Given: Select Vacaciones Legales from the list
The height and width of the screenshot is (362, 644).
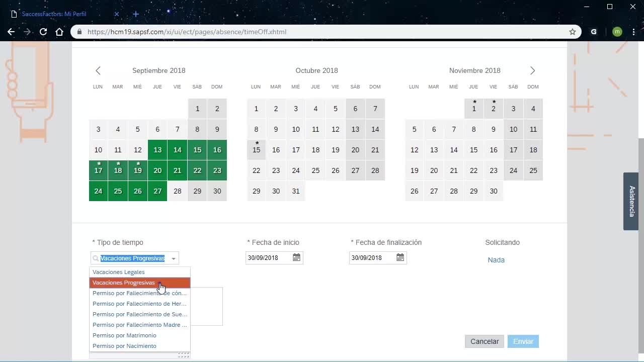Looking at the screenshot, I should click(x=119, y=272).
